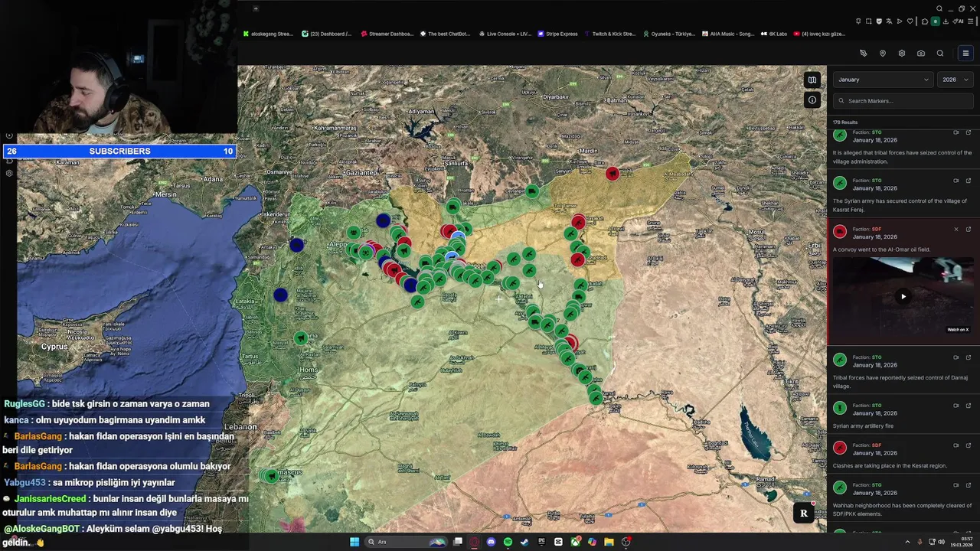This screenshot has height=551, width=980.
Task: Open The best ChatBot bookmark
Action: pos(445,34)
